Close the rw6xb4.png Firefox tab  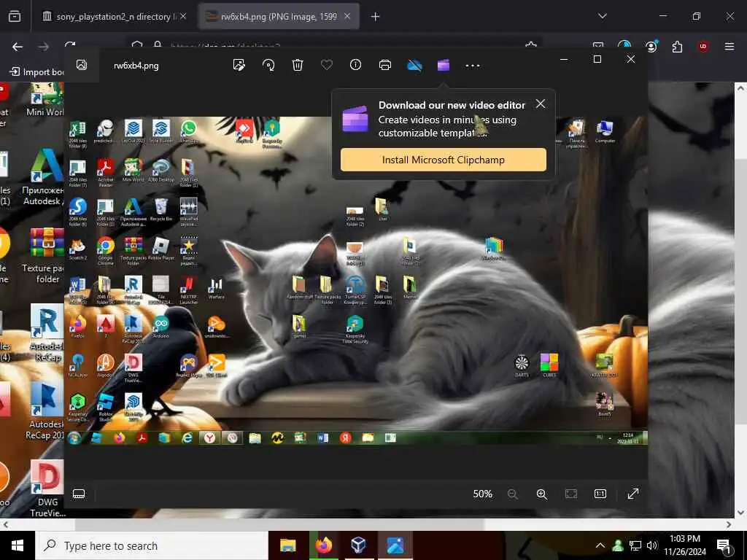point(347,17)
